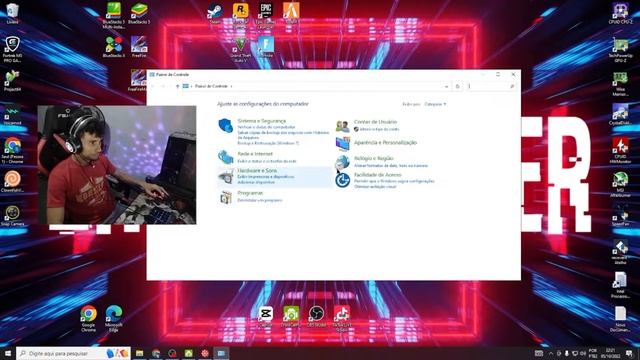Open the Rede e Internet category link
The image size is (640, 360).
pos(255,154)
